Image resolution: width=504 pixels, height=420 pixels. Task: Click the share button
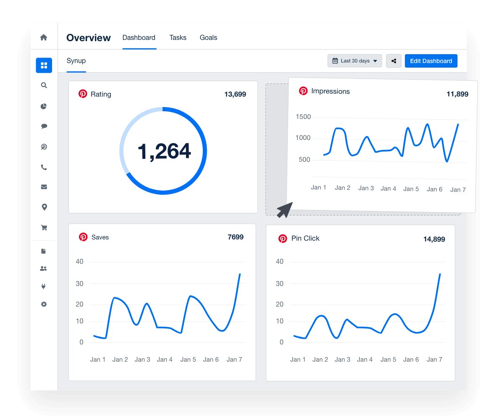pyautogui.click(x=394, y=61)
